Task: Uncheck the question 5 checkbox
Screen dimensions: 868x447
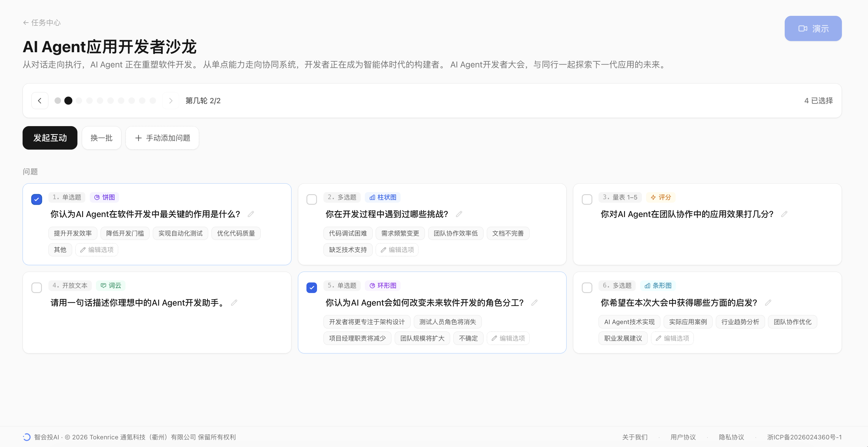Action: coord(312,288)
